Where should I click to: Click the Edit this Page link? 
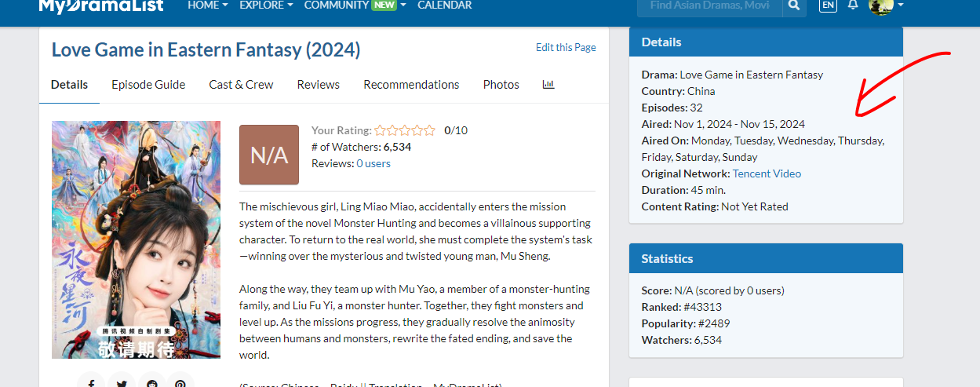[x=566, y=47]
